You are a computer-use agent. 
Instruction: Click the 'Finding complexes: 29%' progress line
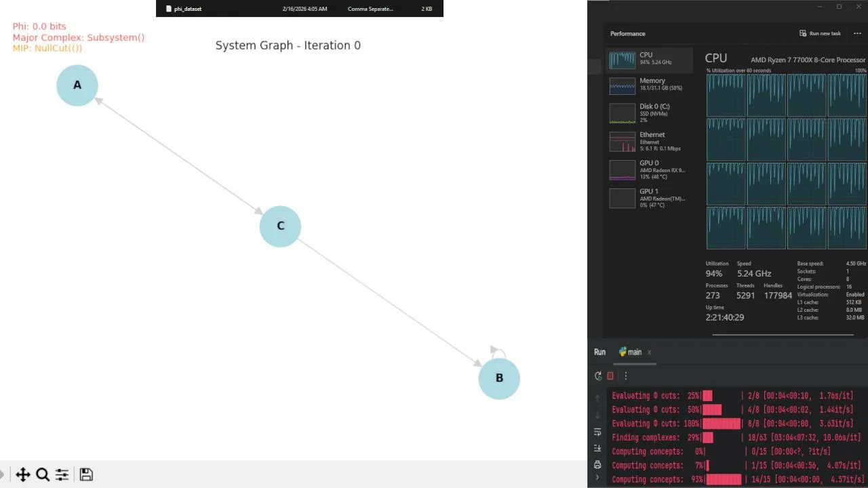(x=736, y=438)
